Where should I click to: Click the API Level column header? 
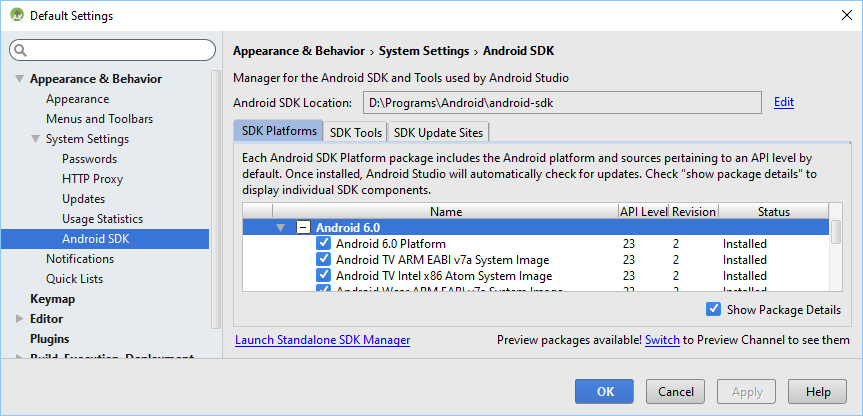tap(644, 212)
